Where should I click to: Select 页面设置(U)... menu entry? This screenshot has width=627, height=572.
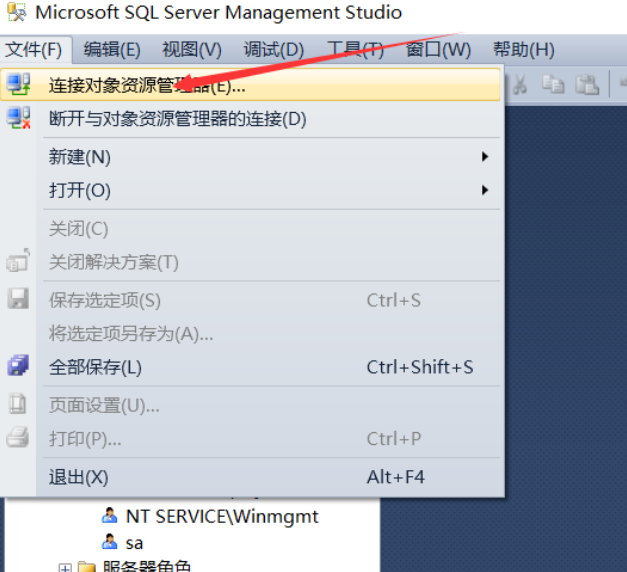click(x=250, y=405)
